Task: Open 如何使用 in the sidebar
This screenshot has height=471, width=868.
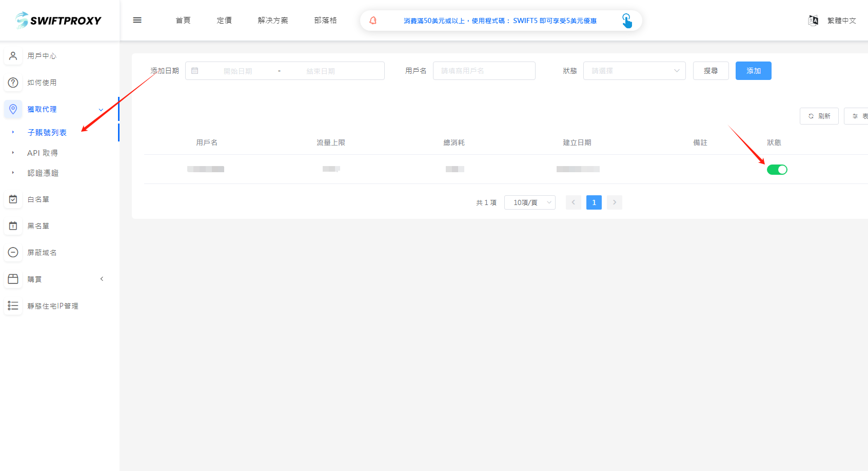Action: click(42, 83)
